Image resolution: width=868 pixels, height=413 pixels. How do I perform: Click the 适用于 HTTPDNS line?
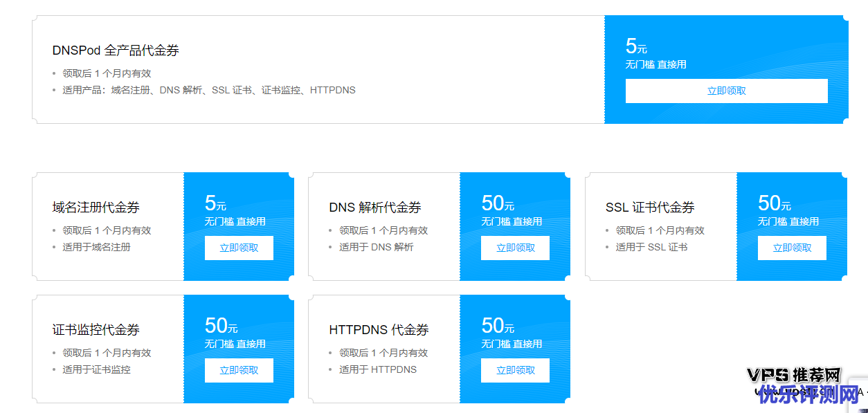pyautogui.click(x=378, y=369)
